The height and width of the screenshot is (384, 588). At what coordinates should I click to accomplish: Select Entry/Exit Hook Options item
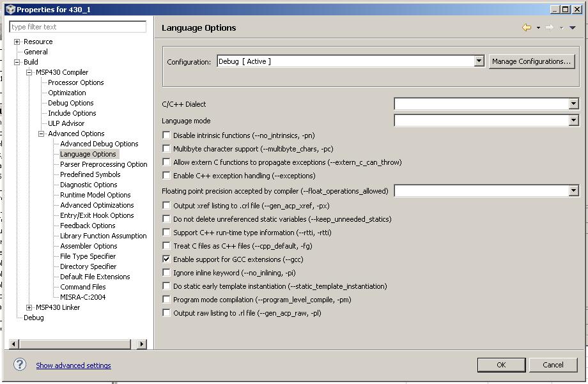(x=97, y=215)
